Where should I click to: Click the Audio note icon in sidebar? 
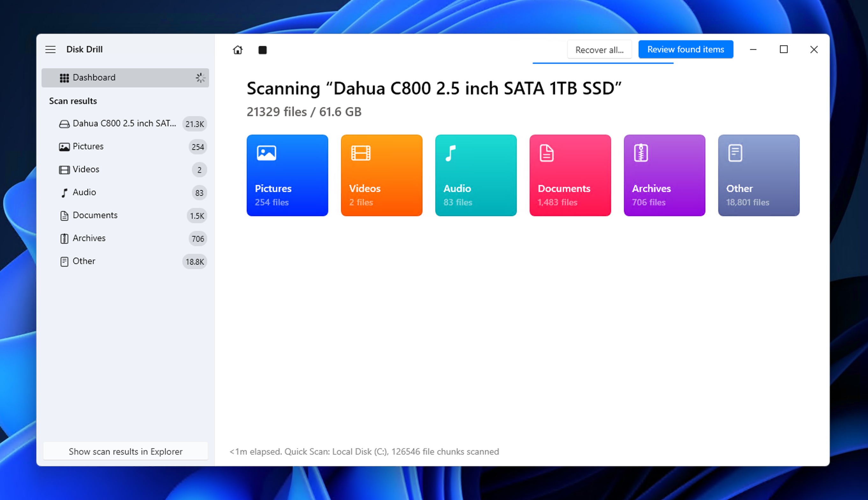tap(64, 193)
